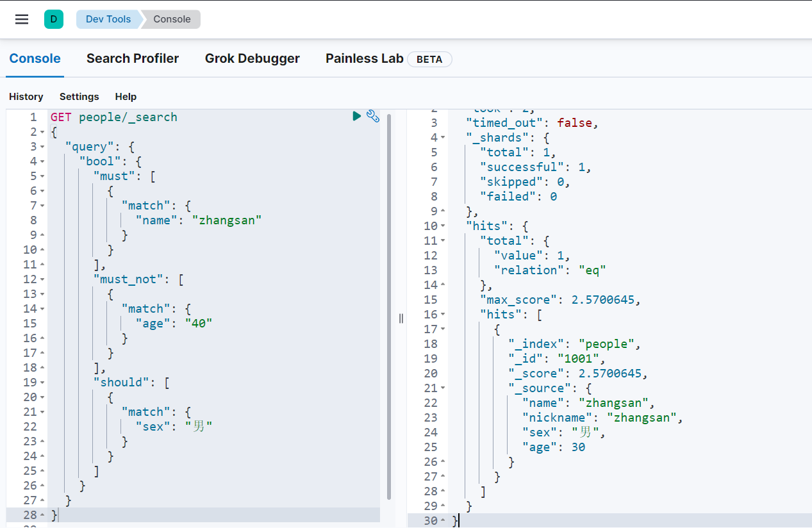Open console Settings
The height and width of the screenshot is (528, 812).
pyautogui.click(x=79, y=97)
